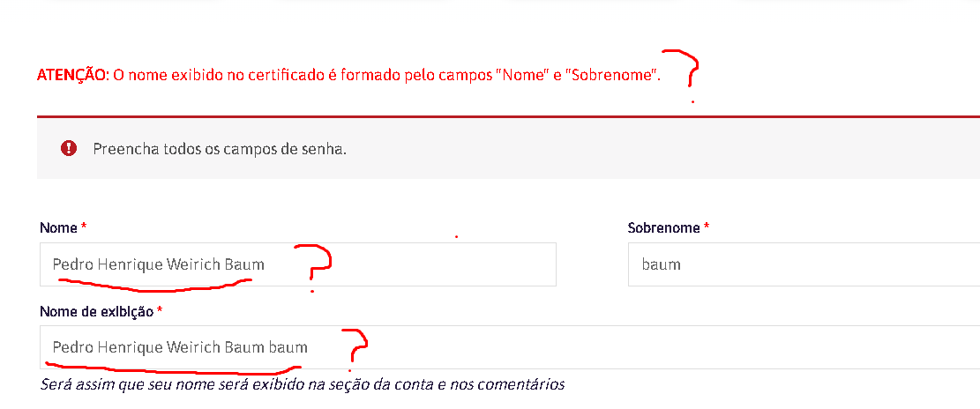
Task: Click the asterisk after Nome de exibição label
Action: 160,311
